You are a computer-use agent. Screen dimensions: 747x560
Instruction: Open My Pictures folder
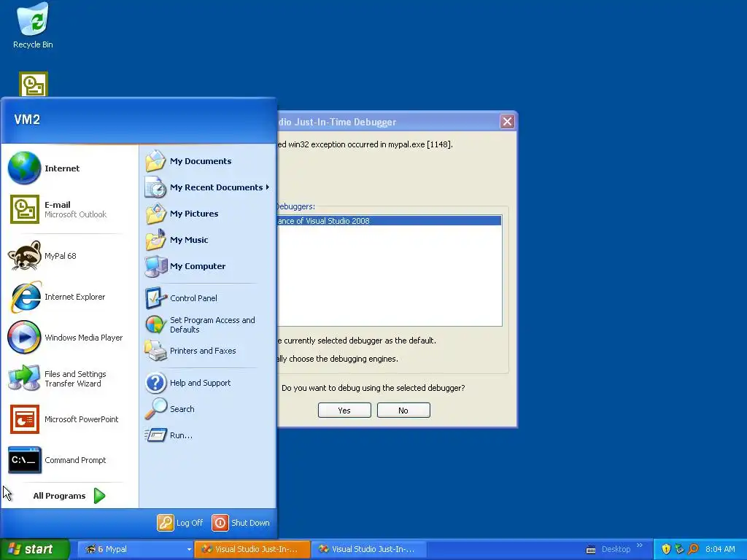182,214
